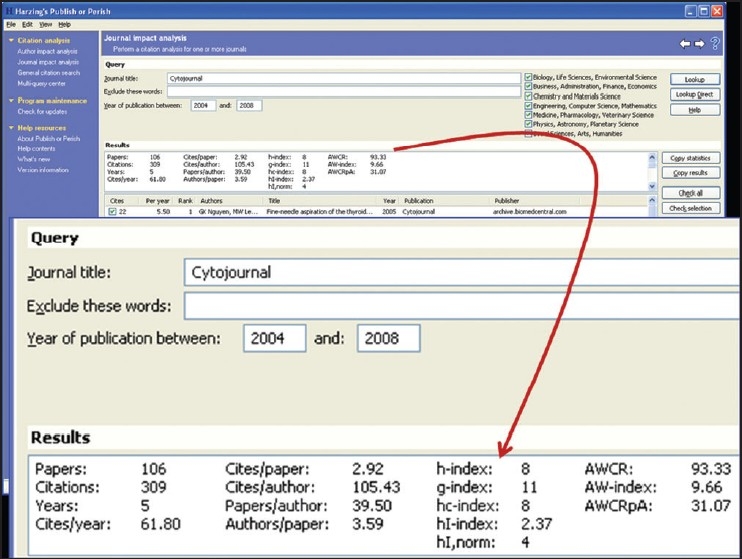Sort by Year column header
Image resolution: width=742 pixels, height=559 pixels.
(x=389, y=201)
